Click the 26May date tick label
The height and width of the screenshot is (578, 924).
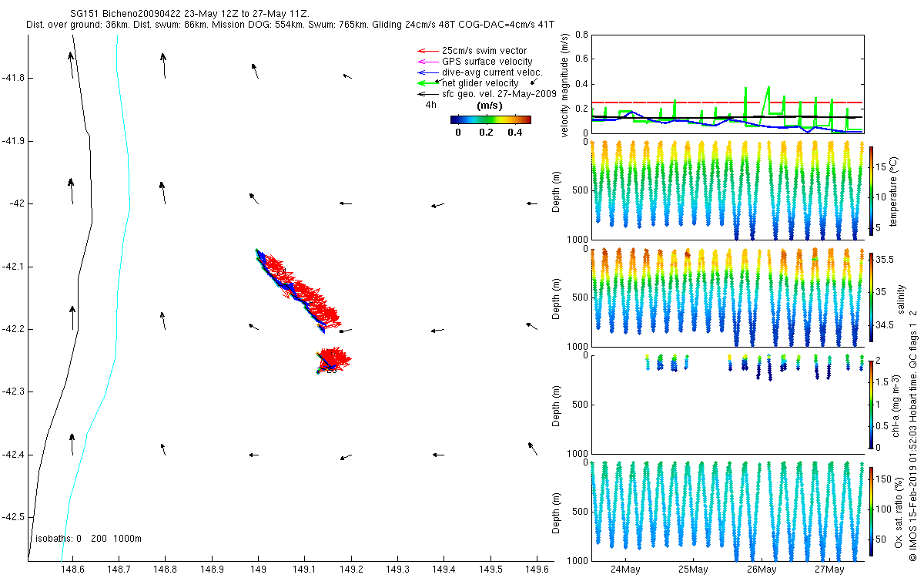(761, 570)
